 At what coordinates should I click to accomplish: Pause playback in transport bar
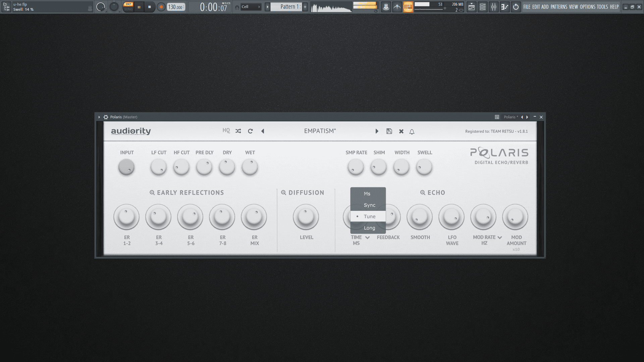pos(139,7)
